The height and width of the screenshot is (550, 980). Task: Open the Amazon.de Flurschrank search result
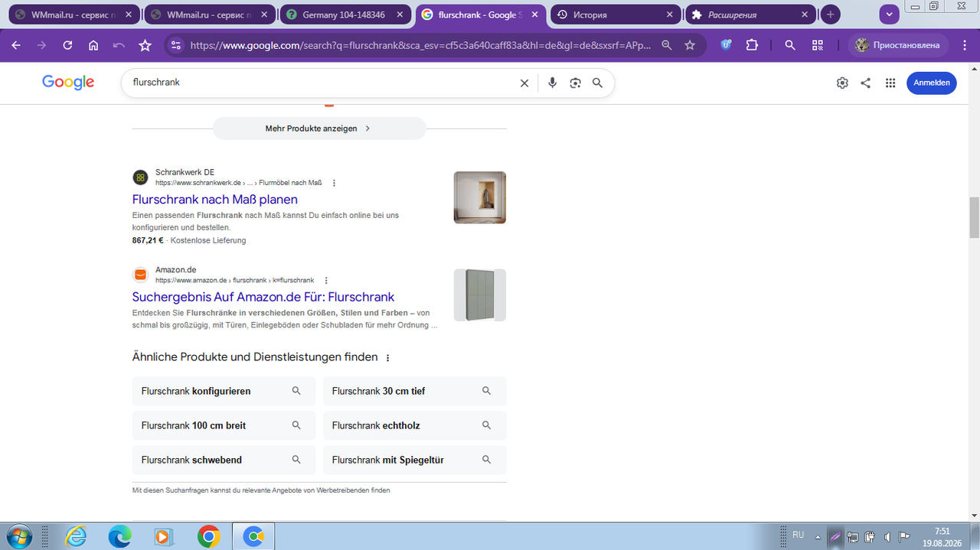[x=263, y=297]
